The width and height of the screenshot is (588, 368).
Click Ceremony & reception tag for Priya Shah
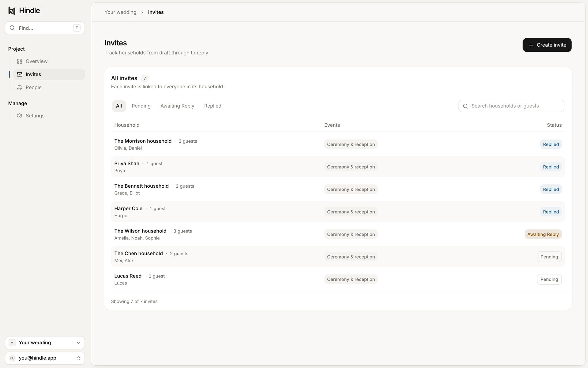[x=351, y=167]
